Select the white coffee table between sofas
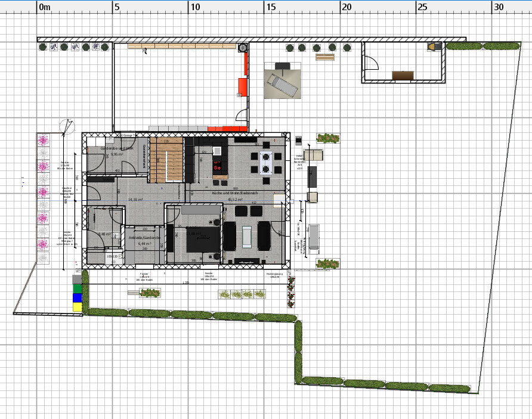The height and width of the screenshot is (419, 532). point(248,235)
